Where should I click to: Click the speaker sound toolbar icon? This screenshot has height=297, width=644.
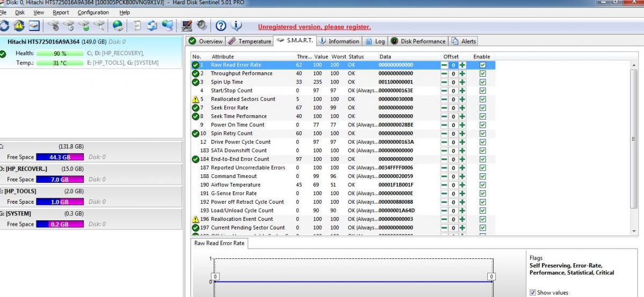pos(202,25)
